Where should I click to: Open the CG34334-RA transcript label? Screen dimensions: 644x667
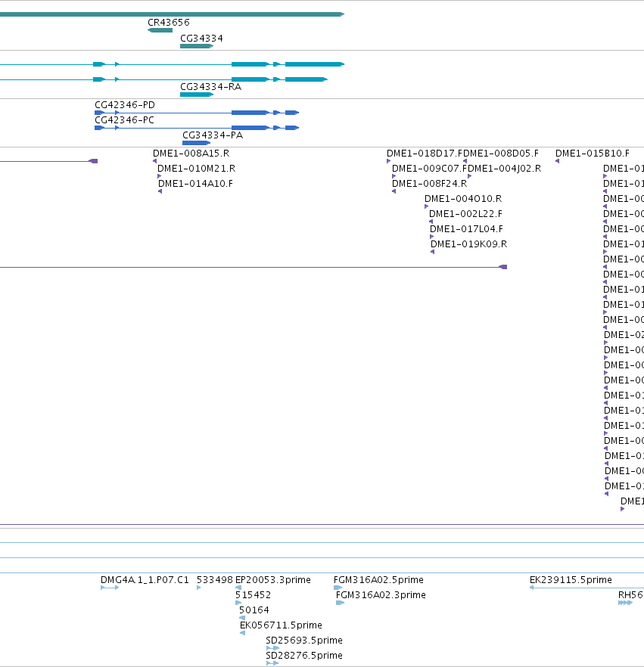pyautogui.click(x=210, y=87)
